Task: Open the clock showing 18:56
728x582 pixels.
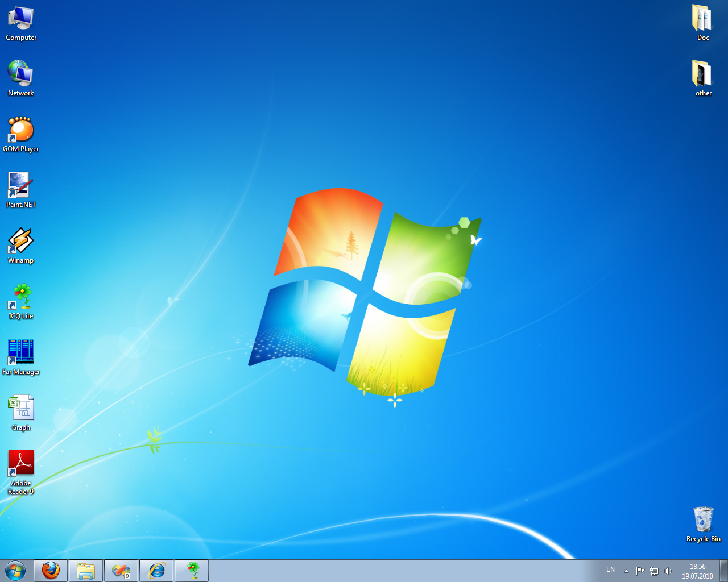Action: (697, 571)
